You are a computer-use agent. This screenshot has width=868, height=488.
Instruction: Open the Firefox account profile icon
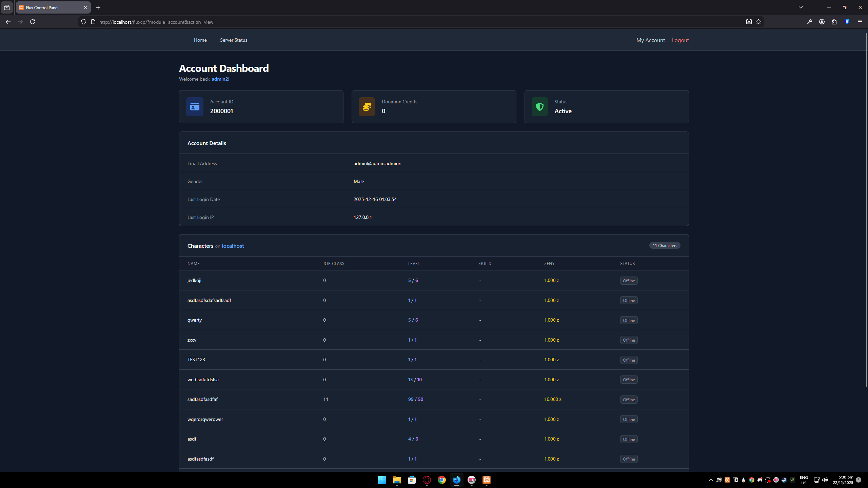point(822,22)
